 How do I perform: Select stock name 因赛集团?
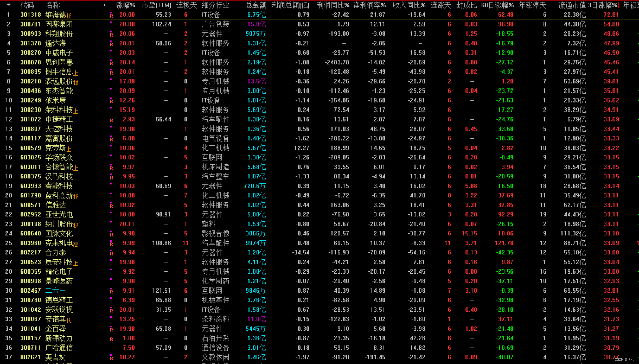[59, 24]
